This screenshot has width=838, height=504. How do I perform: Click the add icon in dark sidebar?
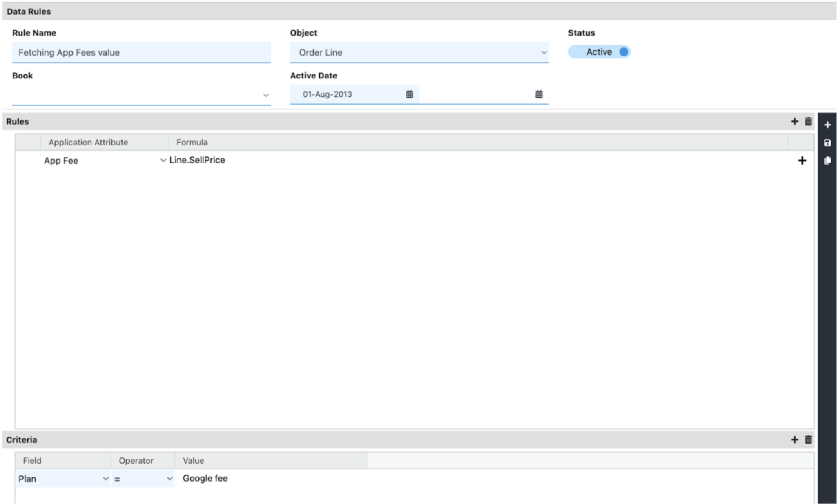coord(827,125)
